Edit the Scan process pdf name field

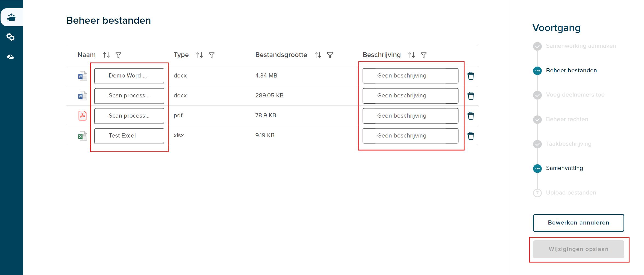click(x=129, y=116)
